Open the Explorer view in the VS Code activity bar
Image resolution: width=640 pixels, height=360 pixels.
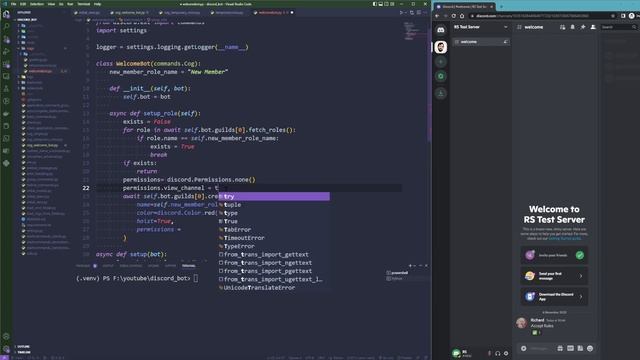pos(6,14)
